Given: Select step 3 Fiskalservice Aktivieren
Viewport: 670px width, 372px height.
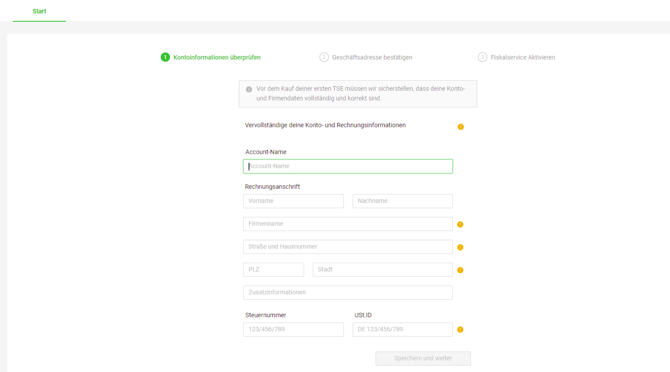Looking at the screenshot, I should [x=516, y=57].
